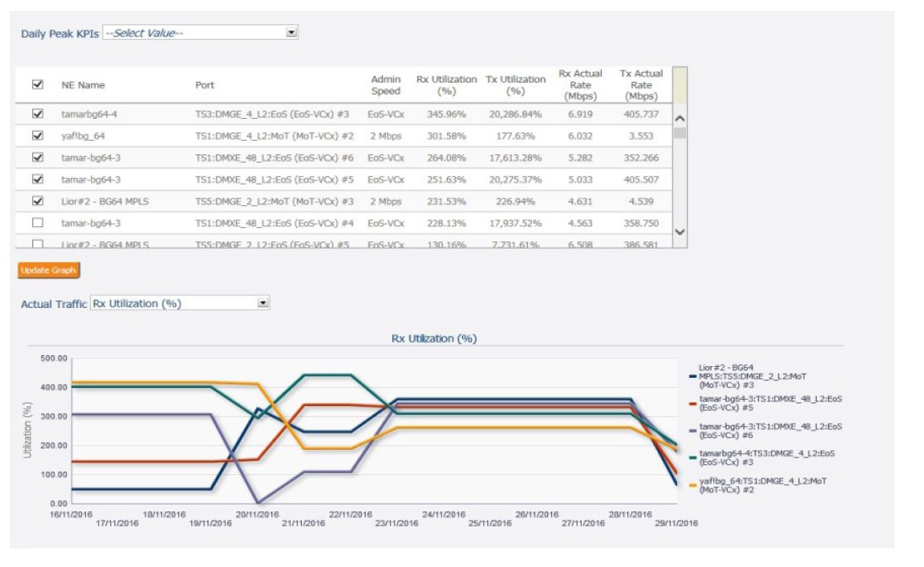Click the 251.63% Rx Utilization value
924x567 pixels.
coord(446,180)
